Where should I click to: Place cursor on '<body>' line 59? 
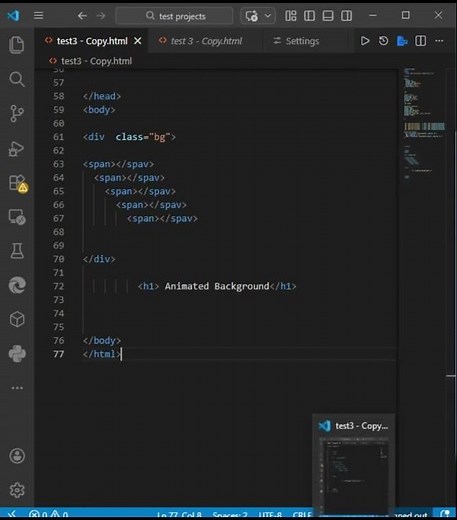pos(99,110)
